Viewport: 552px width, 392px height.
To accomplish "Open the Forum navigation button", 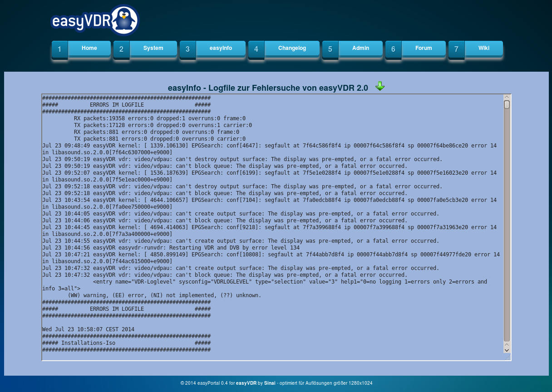I will coord(424,48).
